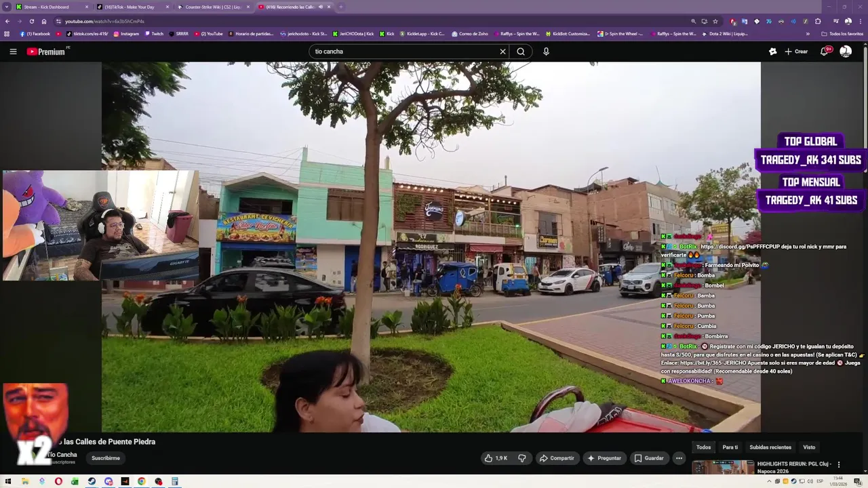Open taskbar clock showing 1/03/2026

(838, 481)
